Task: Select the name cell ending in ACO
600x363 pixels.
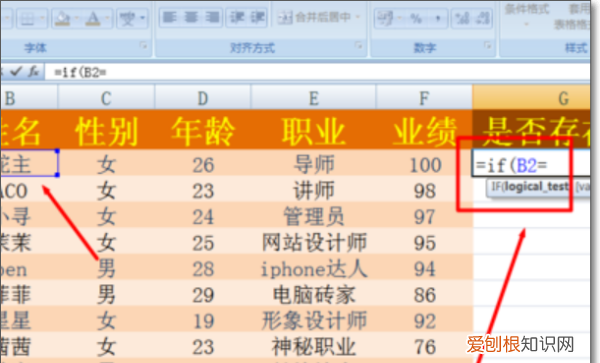Action: click(x=29, y=190)
